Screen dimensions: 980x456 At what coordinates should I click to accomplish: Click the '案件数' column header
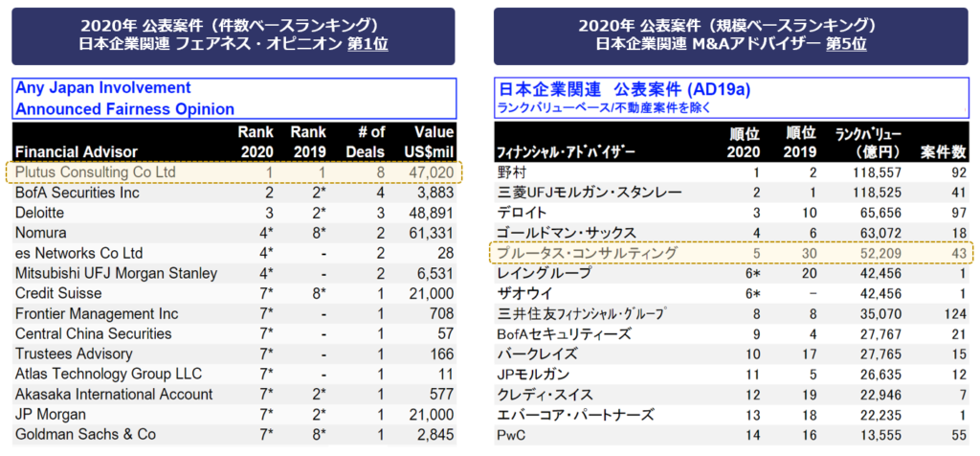944,152
